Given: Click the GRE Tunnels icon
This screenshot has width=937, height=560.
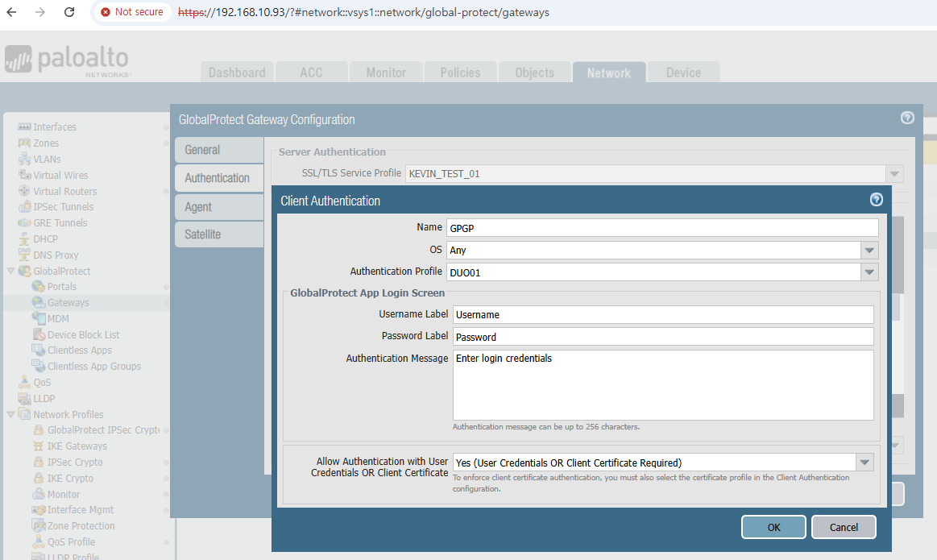Looking at the screenshot, I should pos(24,222).
